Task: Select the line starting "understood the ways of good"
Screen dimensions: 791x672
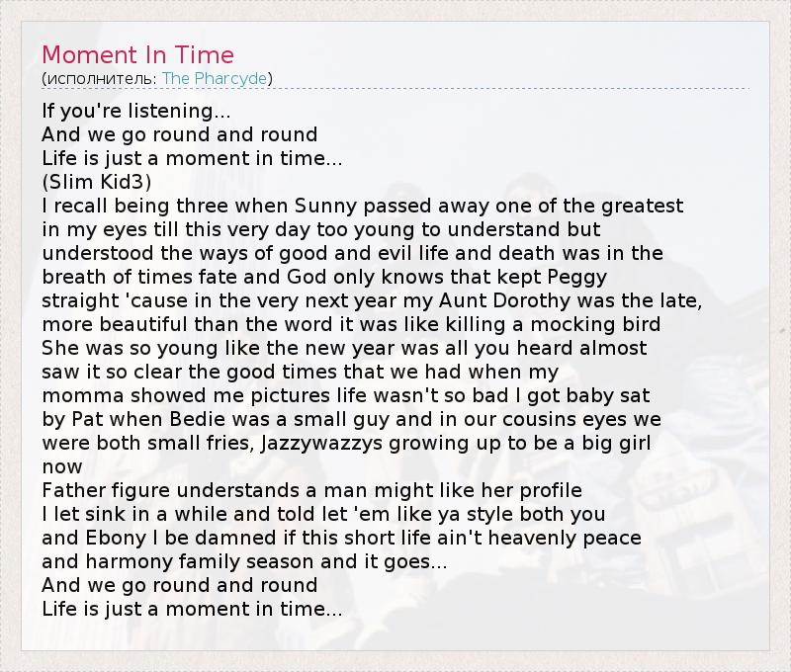Action: [x=352, y=253]
